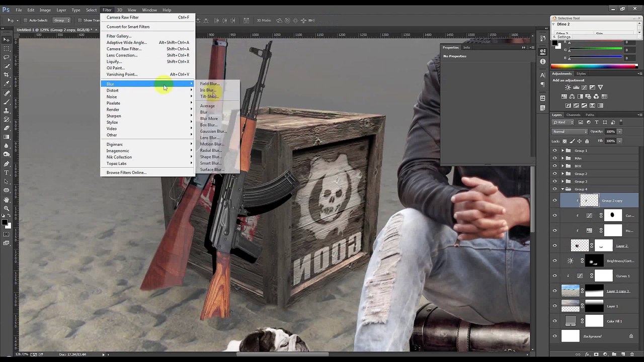Select the Eraser tool
Screen dimensions: 644x362
click(6, 128)
